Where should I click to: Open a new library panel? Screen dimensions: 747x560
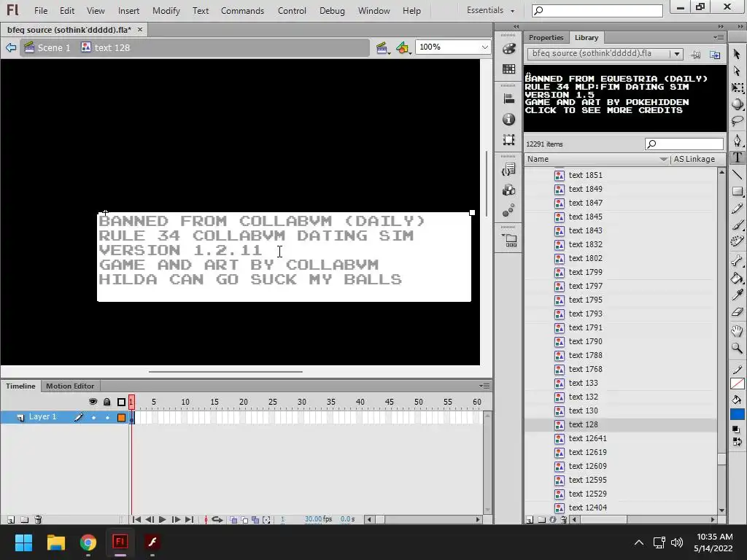[715, 54]
